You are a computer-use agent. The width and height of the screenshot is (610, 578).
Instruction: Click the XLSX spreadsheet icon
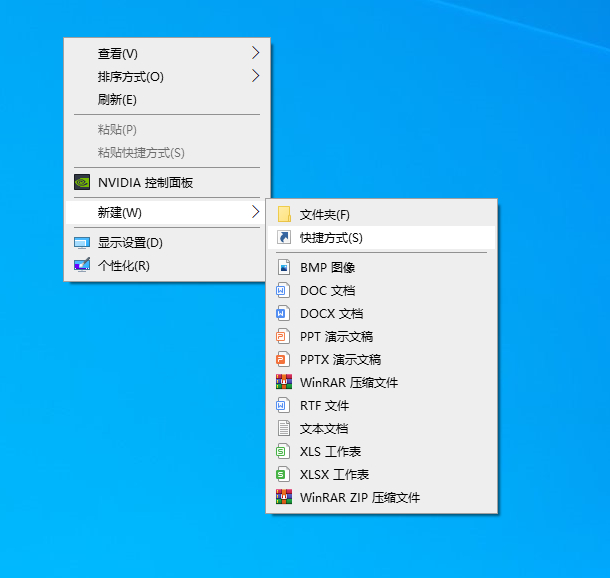point(283,474)
